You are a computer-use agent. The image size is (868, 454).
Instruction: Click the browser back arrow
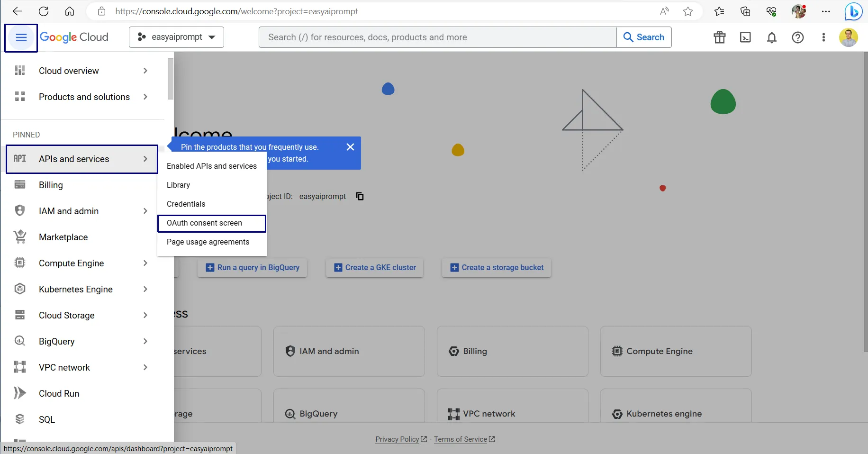17,11
